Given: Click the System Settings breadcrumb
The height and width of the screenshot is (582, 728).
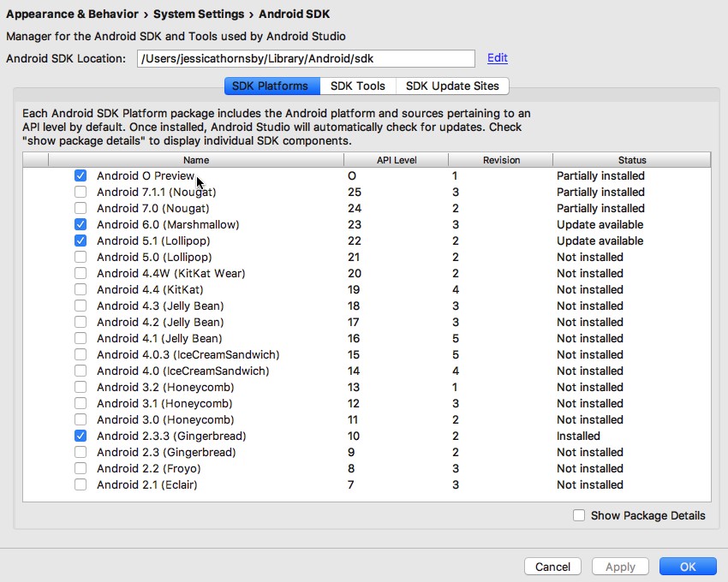Looking at the screenshot, I should (199, 14).
